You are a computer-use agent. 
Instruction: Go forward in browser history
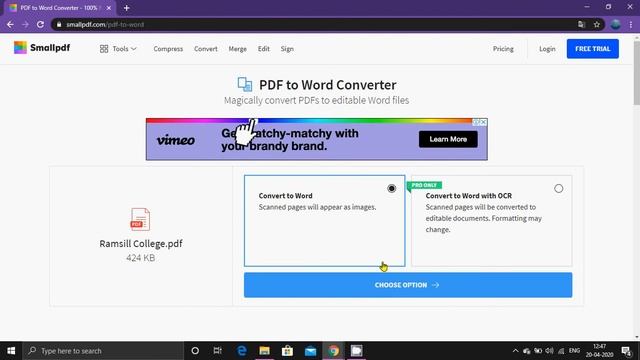[x=25, y=24]
